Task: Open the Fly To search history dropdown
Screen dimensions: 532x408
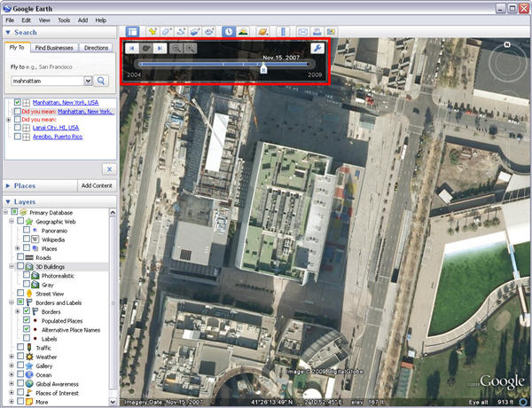Action: pyautogui.click(x=87, y=81)
